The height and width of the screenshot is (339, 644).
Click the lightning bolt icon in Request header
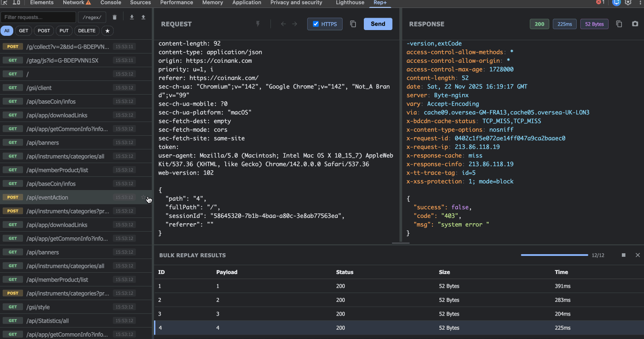(258, 24)
